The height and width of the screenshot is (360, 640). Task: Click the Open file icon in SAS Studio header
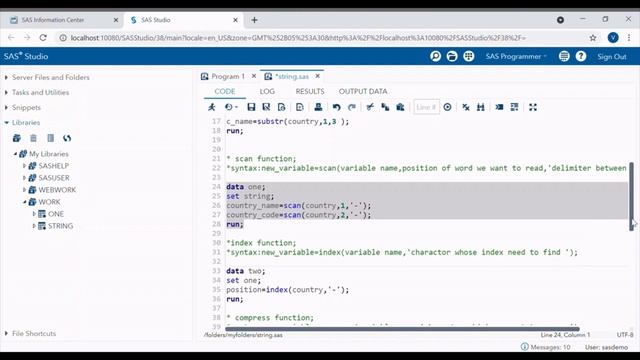click(x=452, y=56)
